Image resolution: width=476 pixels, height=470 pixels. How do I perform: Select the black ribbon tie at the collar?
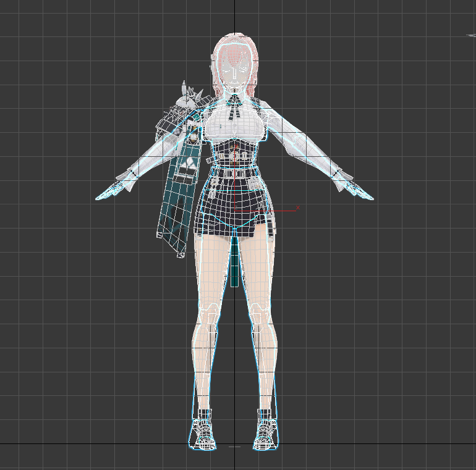point(236,106)
